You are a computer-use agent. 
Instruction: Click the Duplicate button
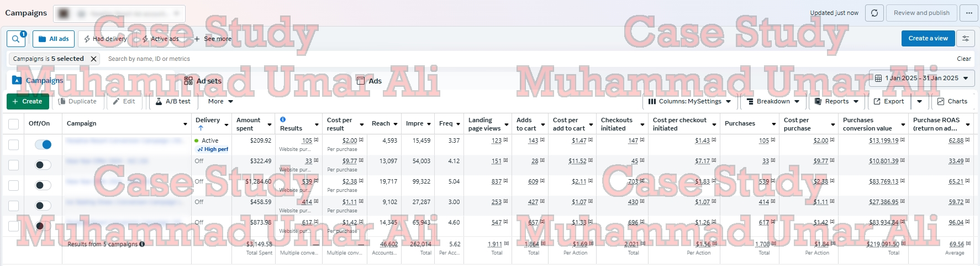coord(77,101)
